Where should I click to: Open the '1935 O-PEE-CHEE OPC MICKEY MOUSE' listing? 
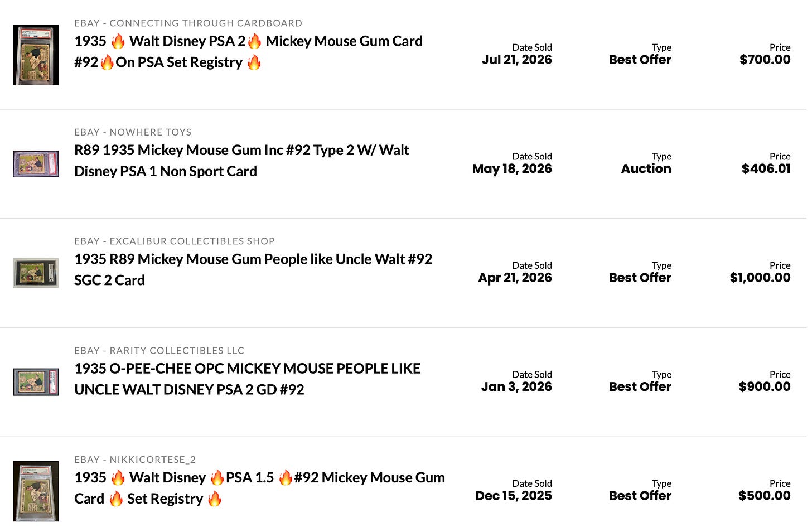pos(247,379)
